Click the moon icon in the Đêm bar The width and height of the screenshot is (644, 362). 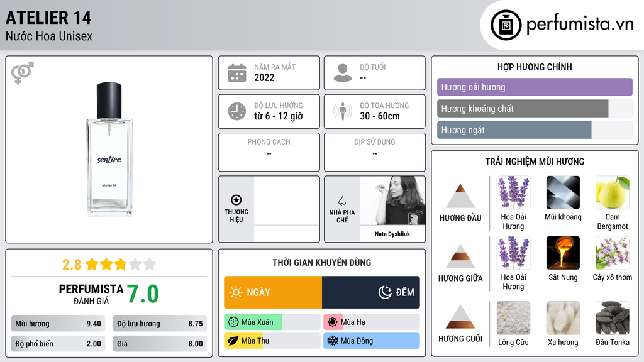pos(385,292)
